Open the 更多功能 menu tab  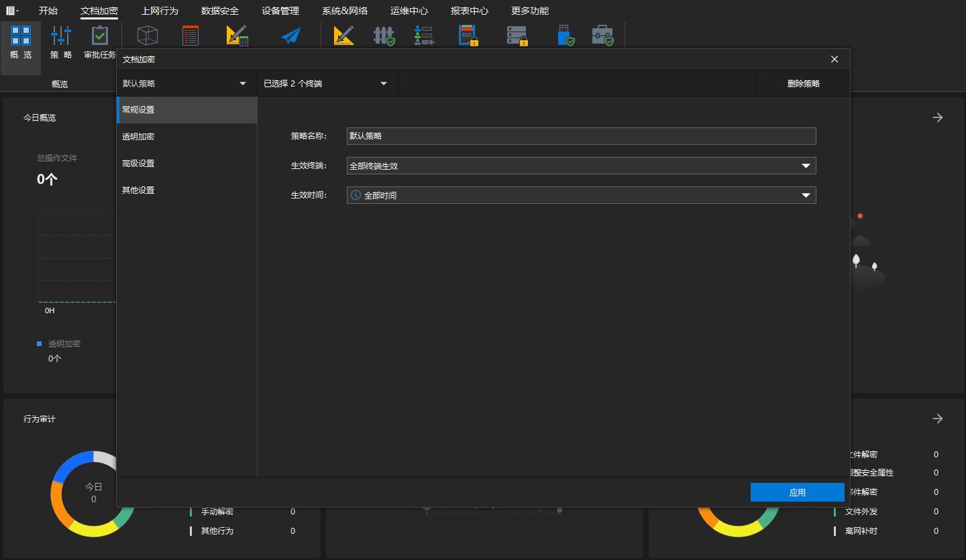tap(530, 11)
